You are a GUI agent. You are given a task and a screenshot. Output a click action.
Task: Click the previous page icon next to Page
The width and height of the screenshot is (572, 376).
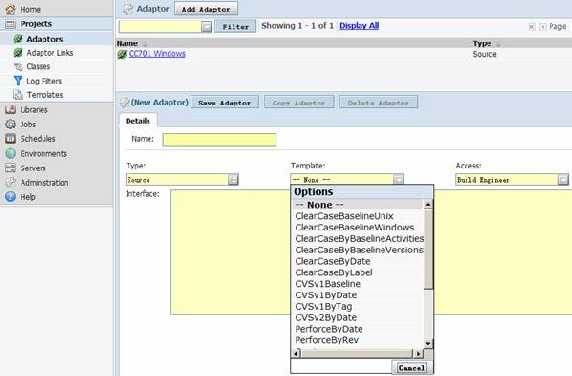pos(542,27)
